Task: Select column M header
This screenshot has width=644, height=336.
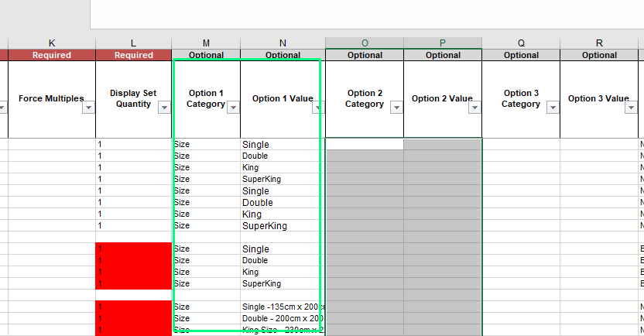Action: point(206,43)
